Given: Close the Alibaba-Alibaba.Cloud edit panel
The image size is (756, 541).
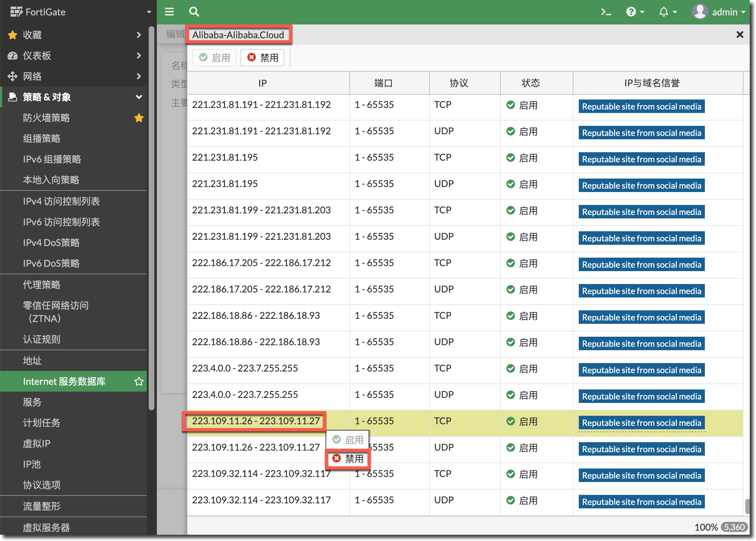Looking at the screenshot, I should 740,35.
